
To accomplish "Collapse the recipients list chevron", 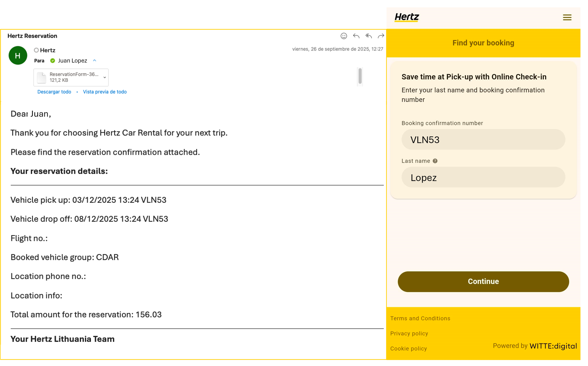I will [x=95, y=61].
